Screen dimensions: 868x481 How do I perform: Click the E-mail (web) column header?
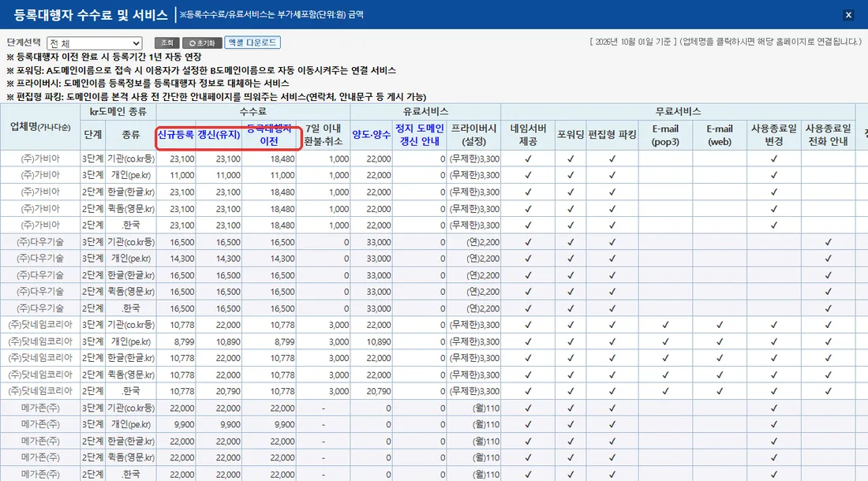(720, 135)
